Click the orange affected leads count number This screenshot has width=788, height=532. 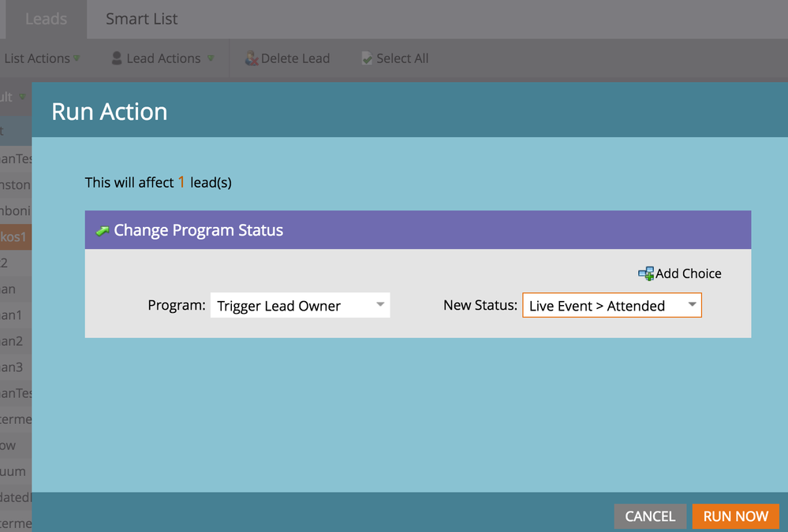click(x=181, y=182)
